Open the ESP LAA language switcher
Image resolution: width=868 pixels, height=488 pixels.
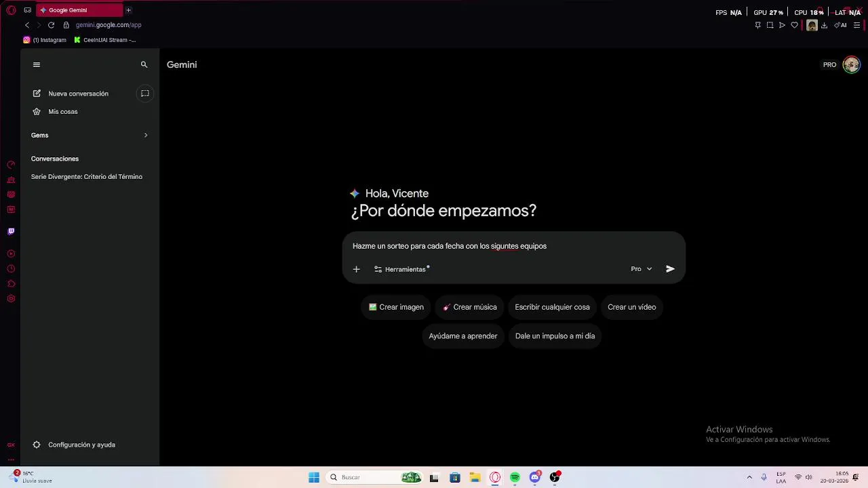[x=781, y=477]
